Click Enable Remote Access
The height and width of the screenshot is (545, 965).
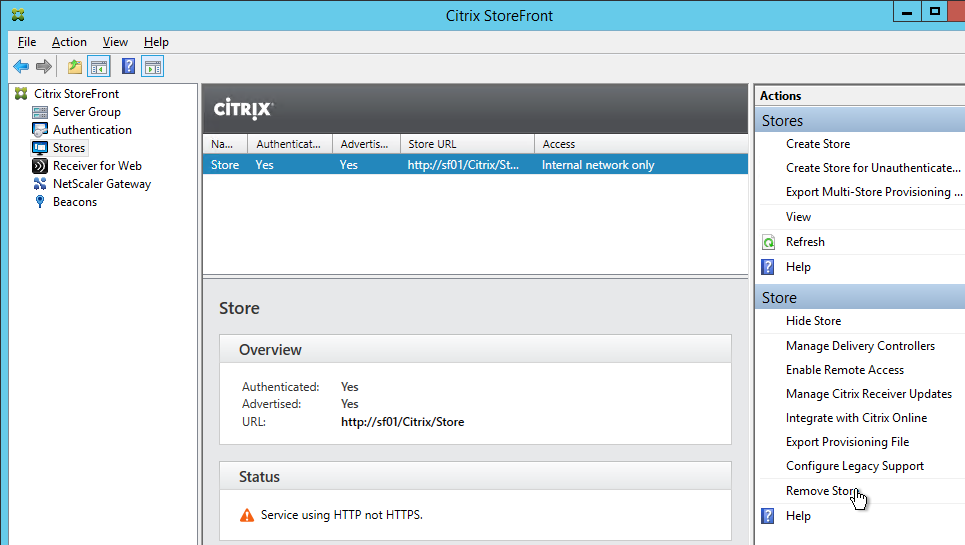[844, 370]
